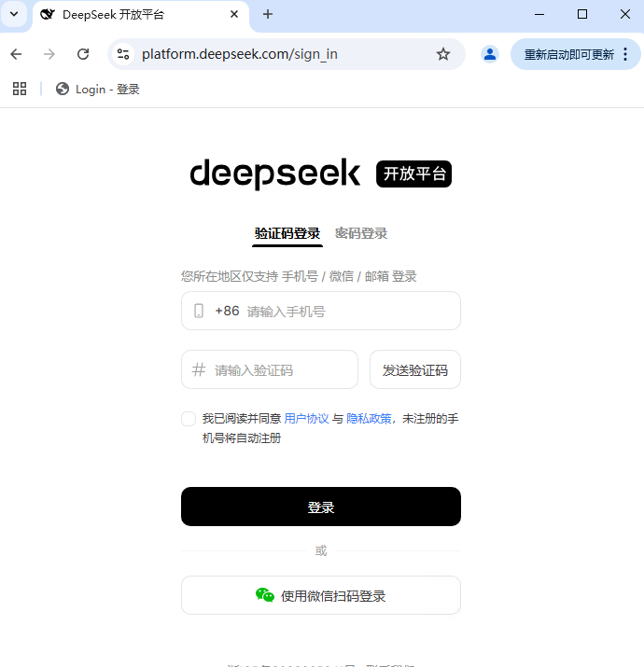Reload the page with refresh icon
The width and height of the screenshot is (644, 667).
(83, 54)
